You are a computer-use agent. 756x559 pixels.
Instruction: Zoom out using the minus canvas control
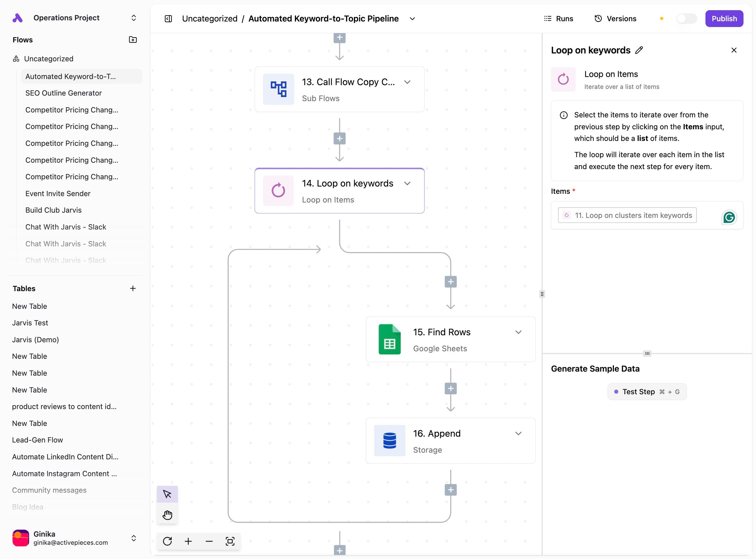tap(209, 541)
